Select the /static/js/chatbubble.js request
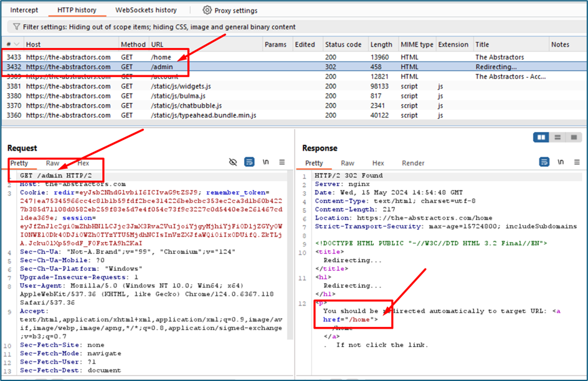Screen dimensions: 588x381 (295, 106)
